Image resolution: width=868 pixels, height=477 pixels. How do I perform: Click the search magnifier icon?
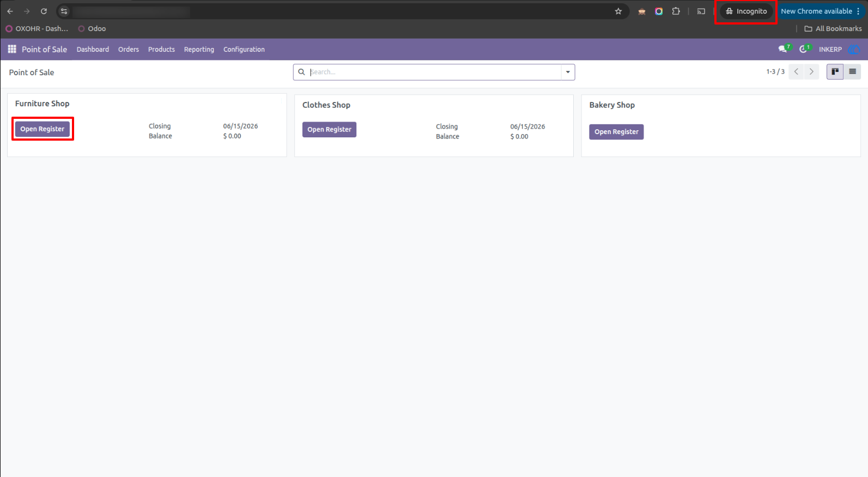tap(301, 72)
